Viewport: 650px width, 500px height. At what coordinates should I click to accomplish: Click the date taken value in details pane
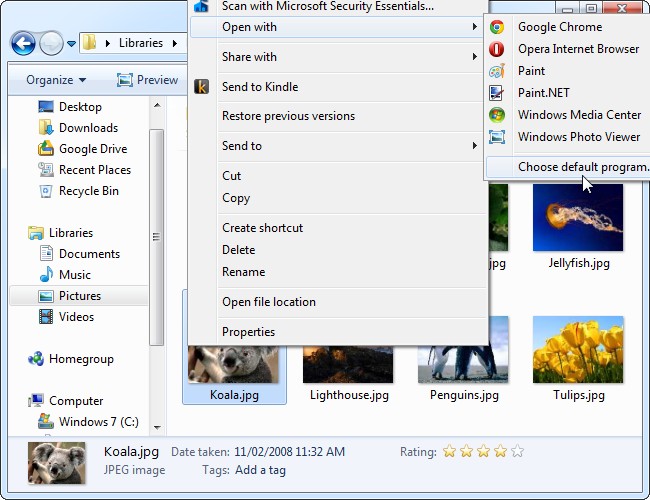(x=289, y=451)
